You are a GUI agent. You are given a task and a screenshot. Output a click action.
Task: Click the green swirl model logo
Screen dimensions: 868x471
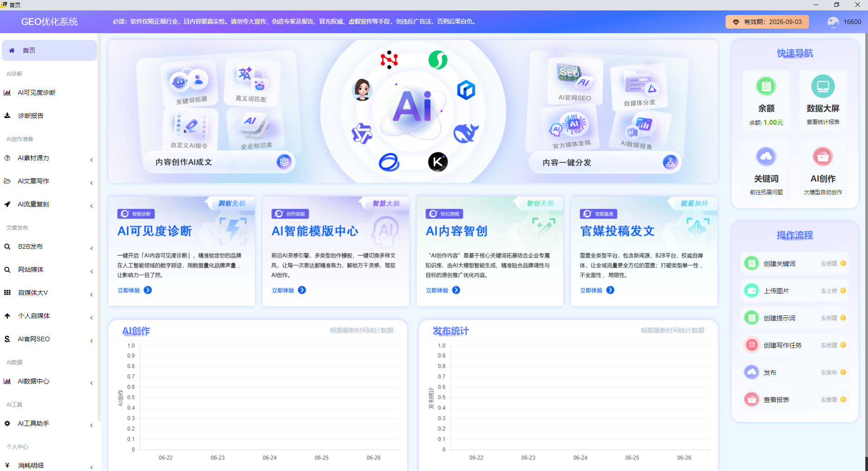coord(438,59)
